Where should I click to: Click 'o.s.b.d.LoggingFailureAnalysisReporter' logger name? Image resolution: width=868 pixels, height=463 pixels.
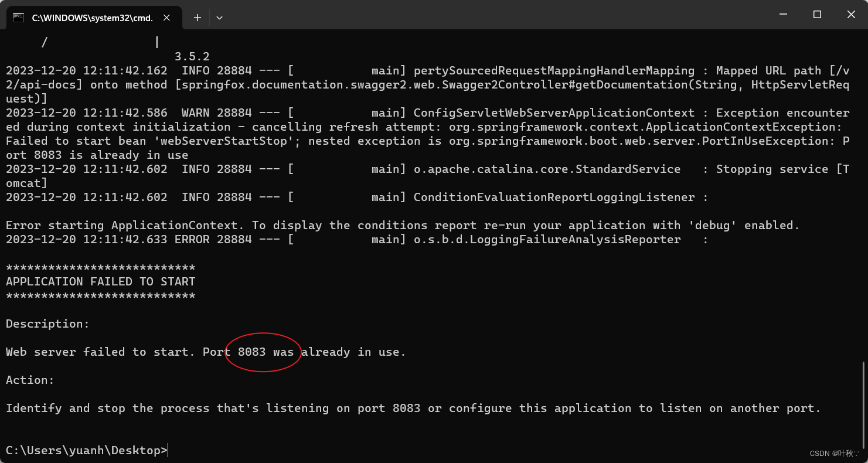point(547,239)
